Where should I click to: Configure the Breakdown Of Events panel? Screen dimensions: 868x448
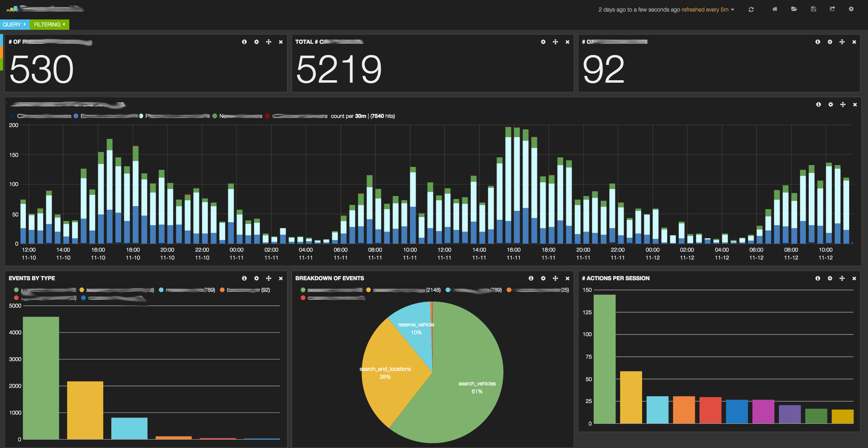point(543,278)
